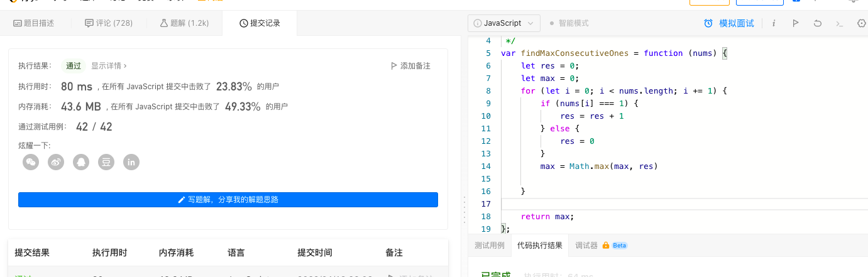The height and width of the screenshot is (277, 868).
Task: Switch to the 评论 (728) tab
Action: tap(109, 23)
